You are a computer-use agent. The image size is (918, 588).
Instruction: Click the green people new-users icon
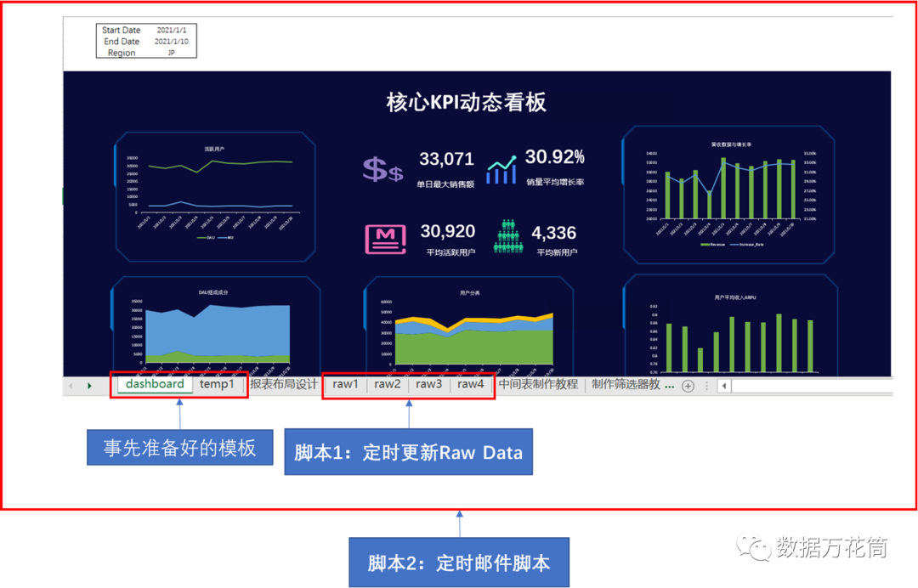click(x=508, y=236)
